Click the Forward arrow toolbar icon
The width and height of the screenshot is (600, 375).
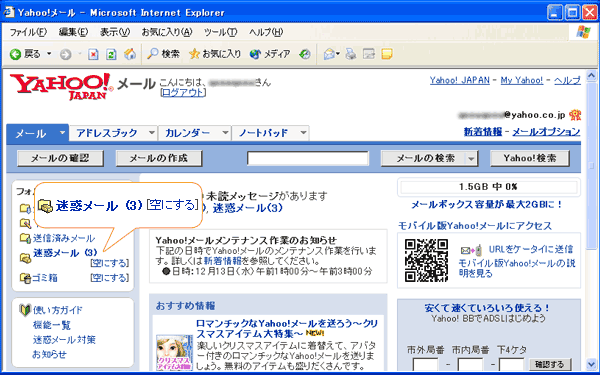[66, 55]
